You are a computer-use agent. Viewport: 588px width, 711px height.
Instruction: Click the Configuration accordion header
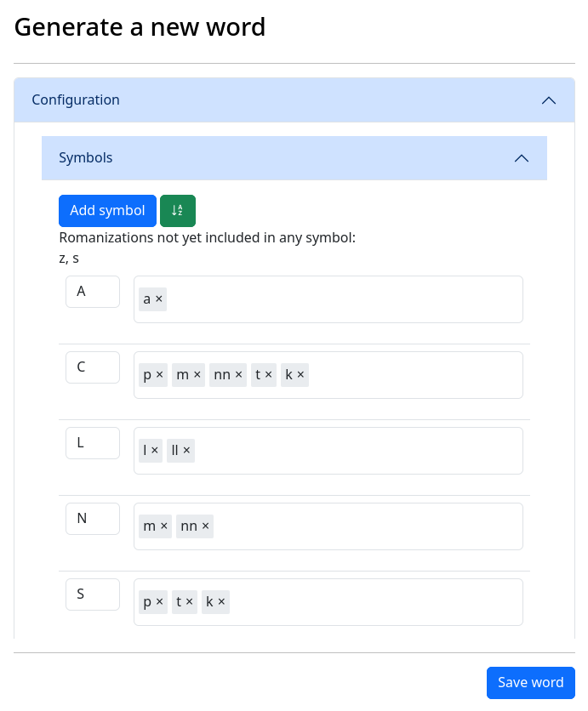coord(294,100)
